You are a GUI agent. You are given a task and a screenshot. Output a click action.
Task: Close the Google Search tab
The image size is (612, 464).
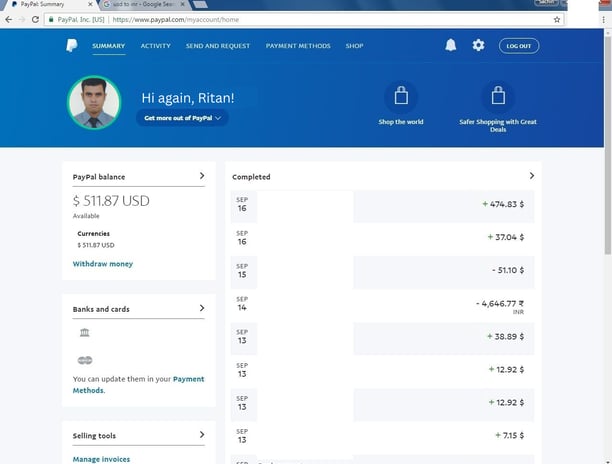point(182,4)
